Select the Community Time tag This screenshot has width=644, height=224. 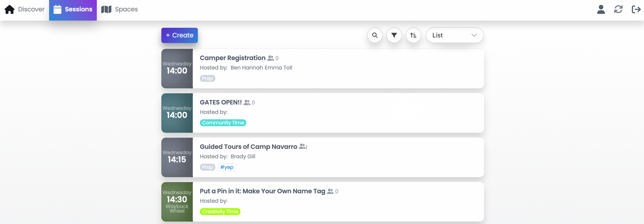[x=223, y=123]
